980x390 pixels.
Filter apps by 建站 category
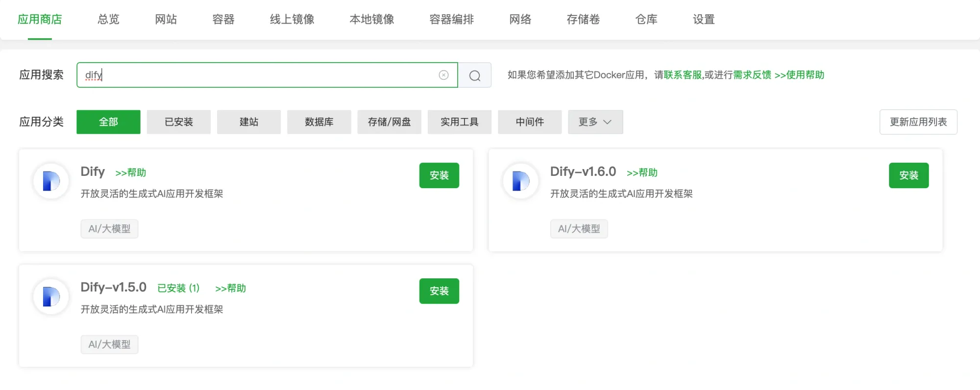[249, 122]
